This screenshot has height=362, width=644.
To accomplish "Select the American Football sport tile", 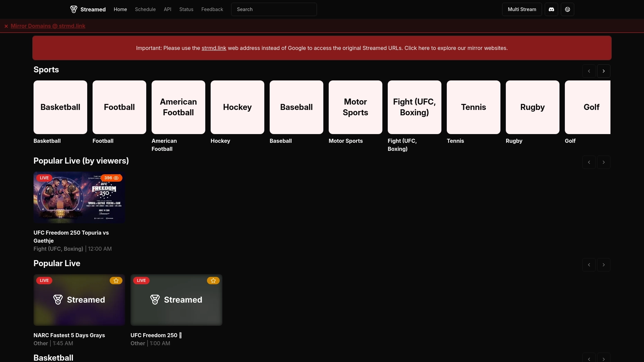I will 178,107.
